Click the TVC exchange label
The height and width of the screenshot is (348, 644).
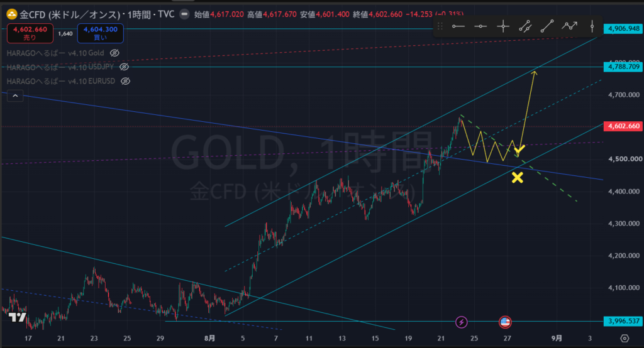166,14
